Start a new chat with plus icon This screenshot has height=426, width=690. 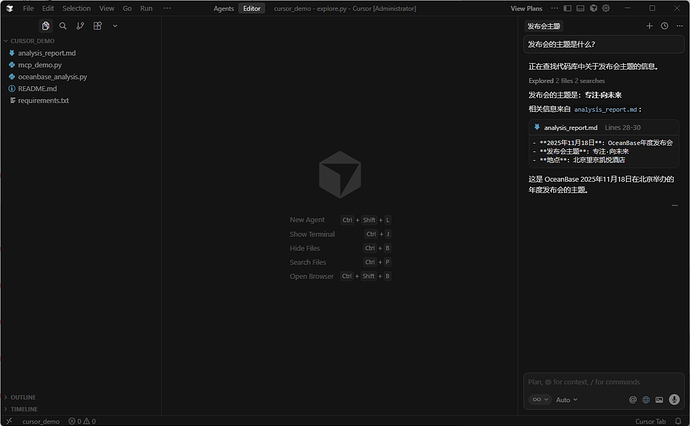point(649,26)
